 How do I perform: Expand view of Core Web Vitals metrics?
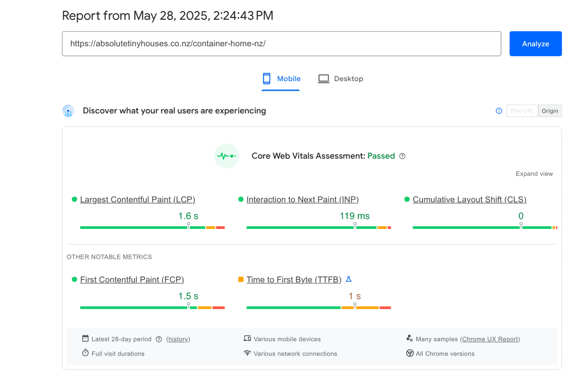[x=534, y=174]
